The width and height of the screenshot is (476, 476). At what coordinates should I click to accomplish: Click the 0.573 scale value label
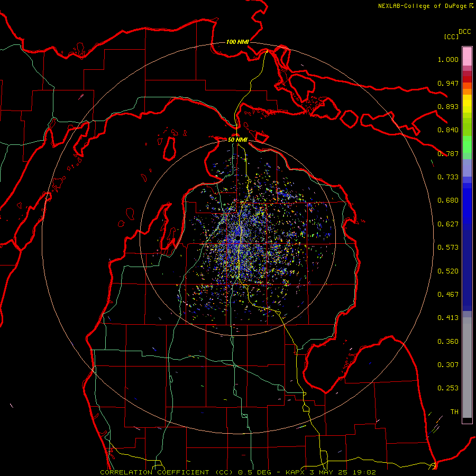pos(448,248)
